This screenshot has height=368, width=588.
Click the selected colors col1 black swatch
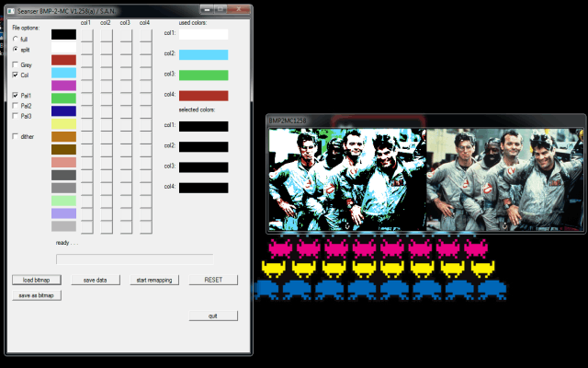coord(203,127)
